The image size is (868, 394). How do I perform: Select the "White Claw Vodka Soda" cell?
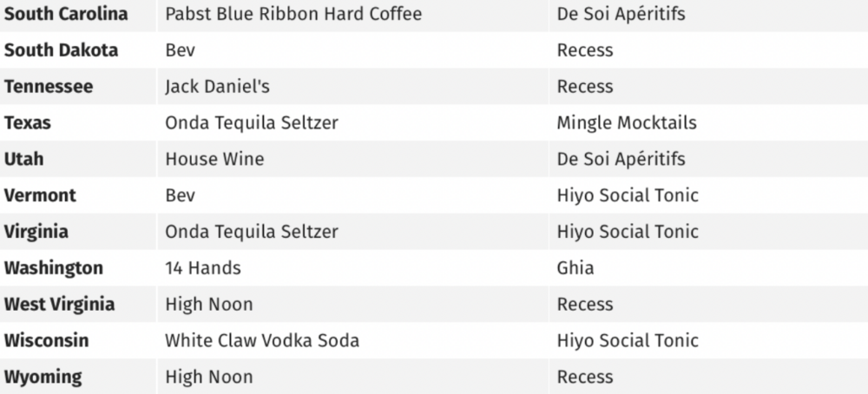point(262,340)
